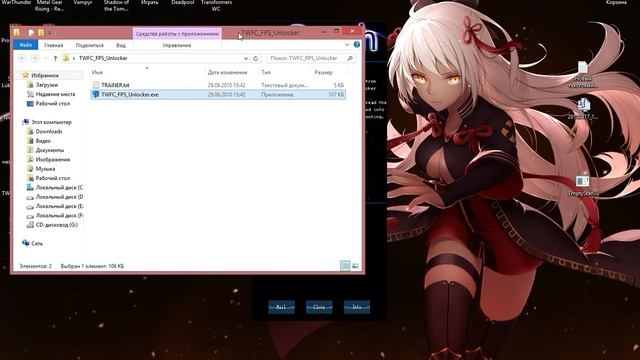This screenshot has width=640, height=360.
Task: Select the EmptyStan... desktop icon
Action: tap(583, 186)
